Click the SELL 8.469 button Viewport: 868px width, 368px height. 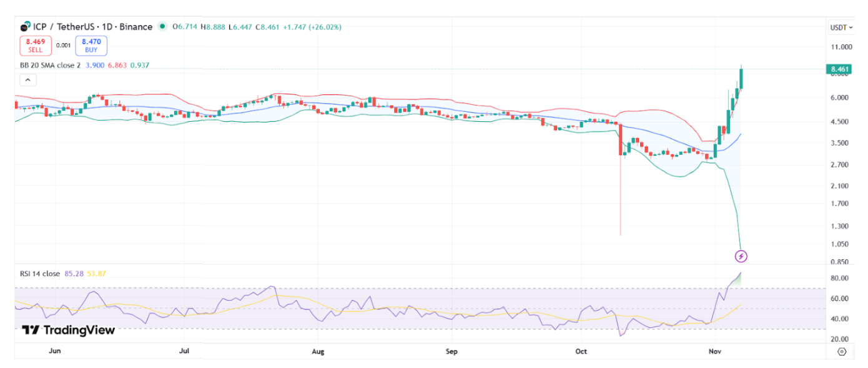(x=35, y=46)
